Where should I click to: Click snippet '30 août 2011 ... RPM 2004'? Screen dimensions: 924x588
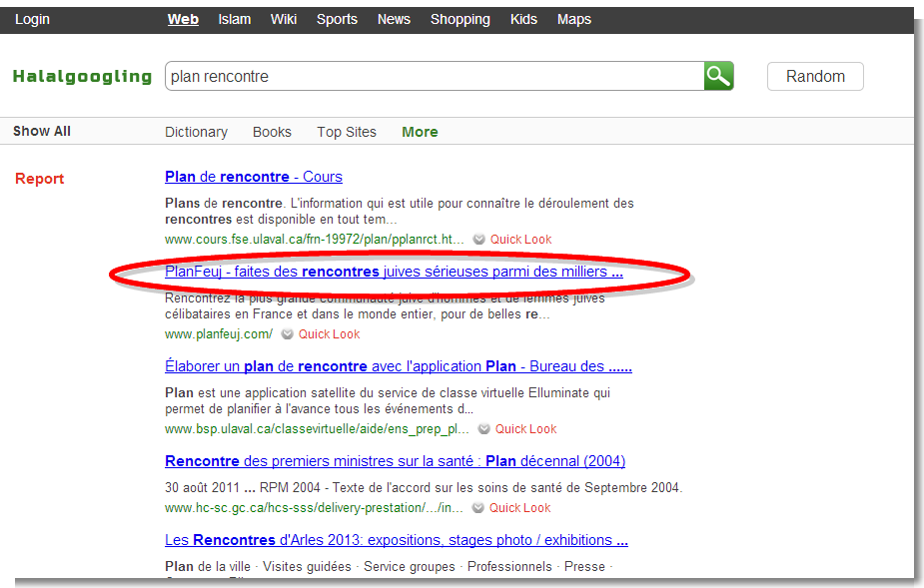click(424, 488)
